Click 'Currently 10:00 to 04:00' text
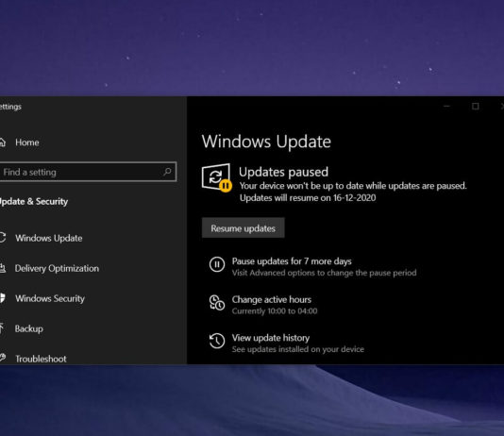 coord(275,311)
